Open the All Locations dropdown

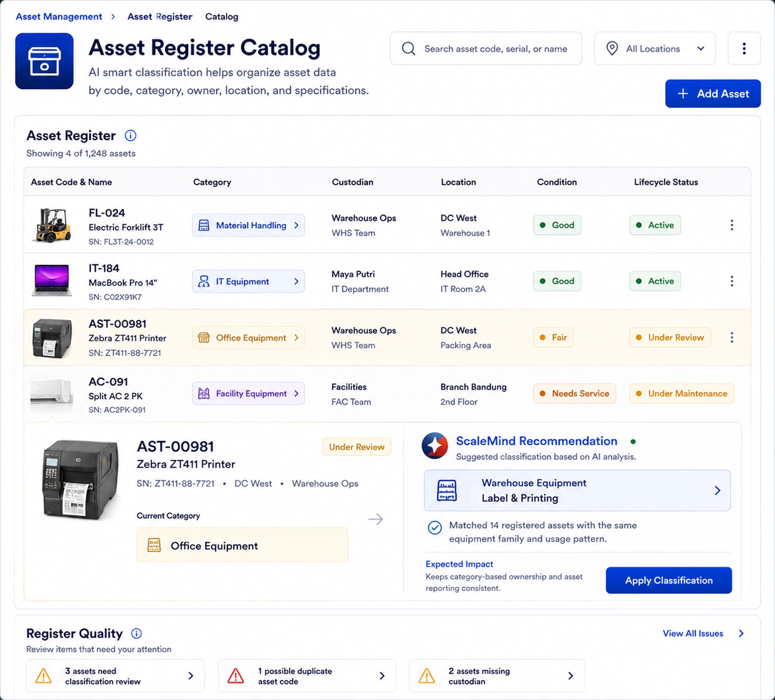click(x=654, y=48)
